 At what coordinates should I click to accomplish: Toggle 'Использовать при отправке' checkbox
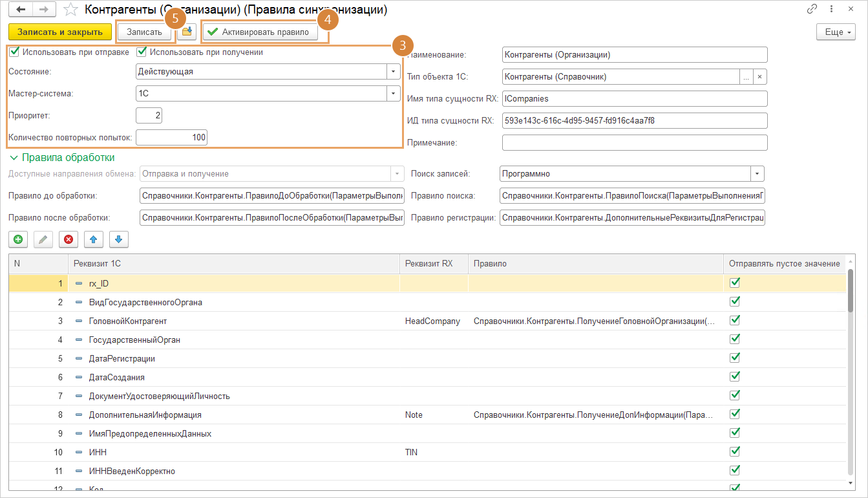(14, 52)
